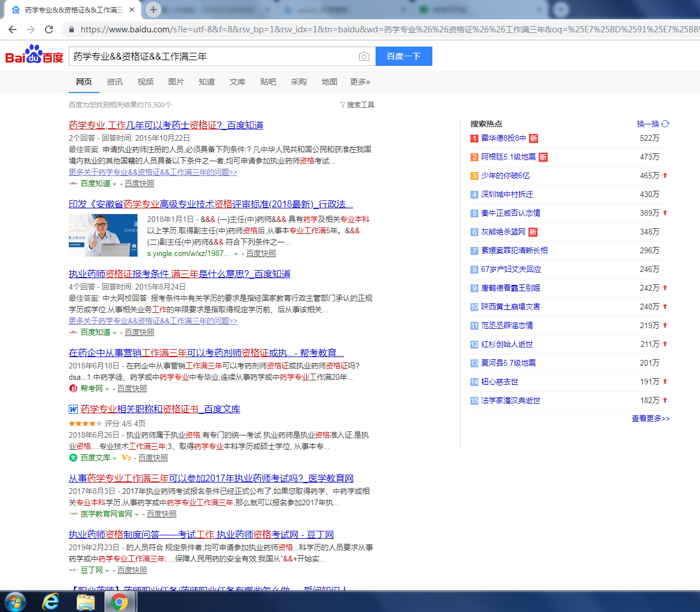Open a new browser tab
700x612 pixels.
click(153, 9)
